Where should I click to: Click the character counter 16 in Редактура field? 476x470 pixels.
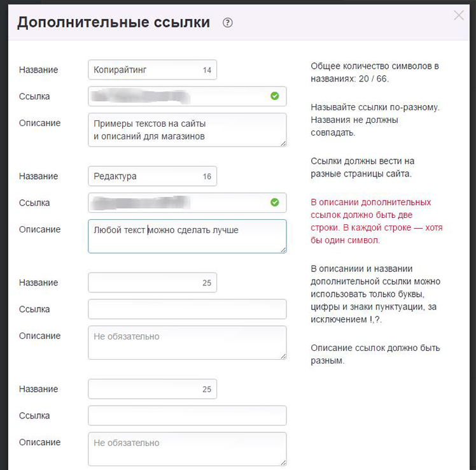pyautogui.click(x=207, y=176)
